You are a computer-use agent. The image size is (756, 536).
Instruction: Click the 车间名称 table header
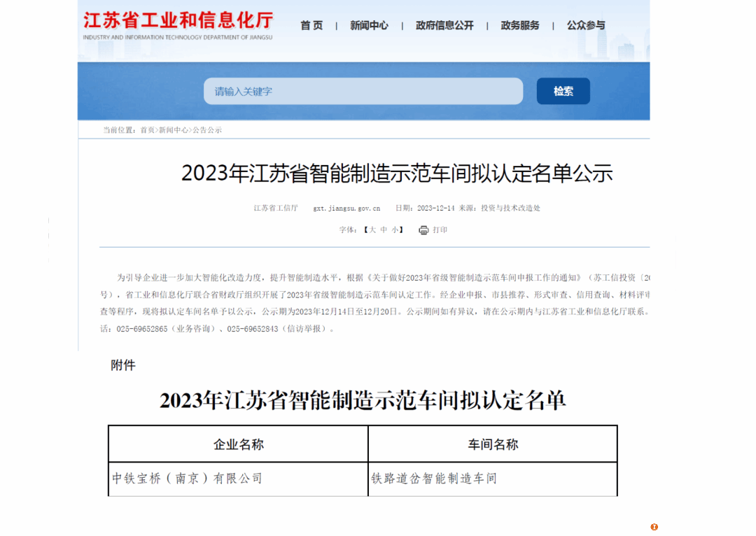click(493, 444)
